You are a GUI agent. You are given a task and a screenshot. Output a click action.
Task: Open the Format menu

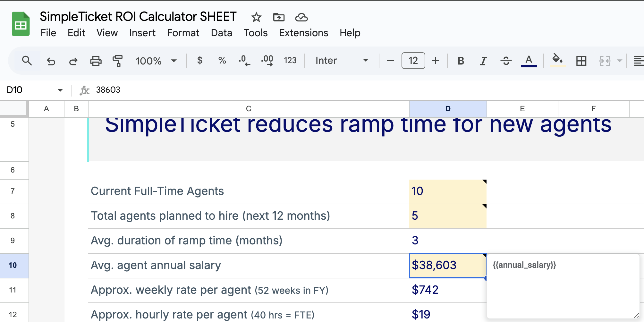(183, 33)
